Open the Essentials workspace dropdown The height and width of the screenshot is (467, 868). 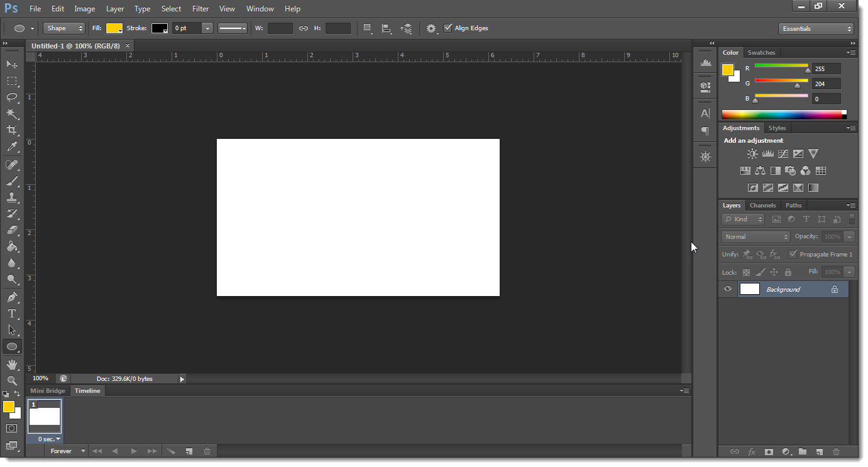click(816, 29)
